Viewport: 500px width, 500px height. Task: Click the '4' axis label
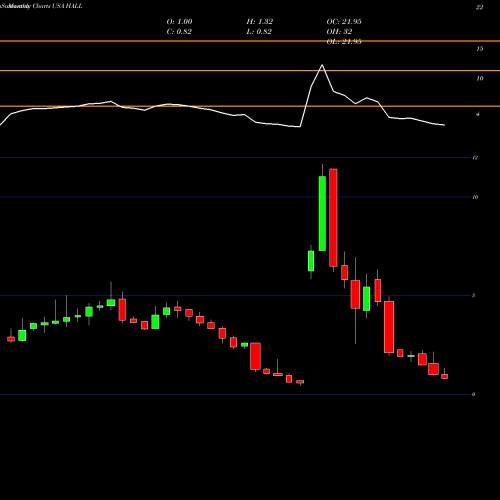[x=478, y=114]
